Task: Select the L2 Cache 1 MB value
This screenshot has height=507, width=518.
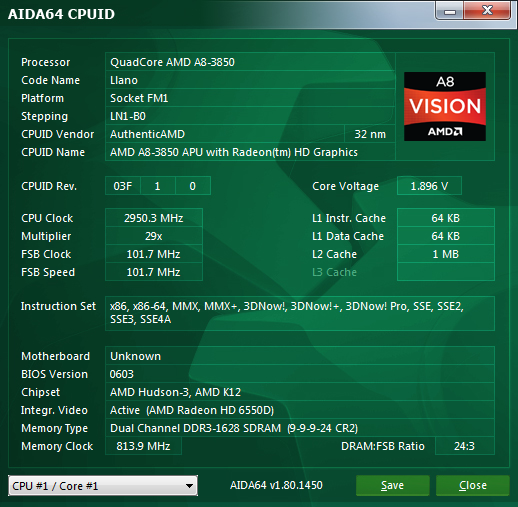Action: click(446, 254)
